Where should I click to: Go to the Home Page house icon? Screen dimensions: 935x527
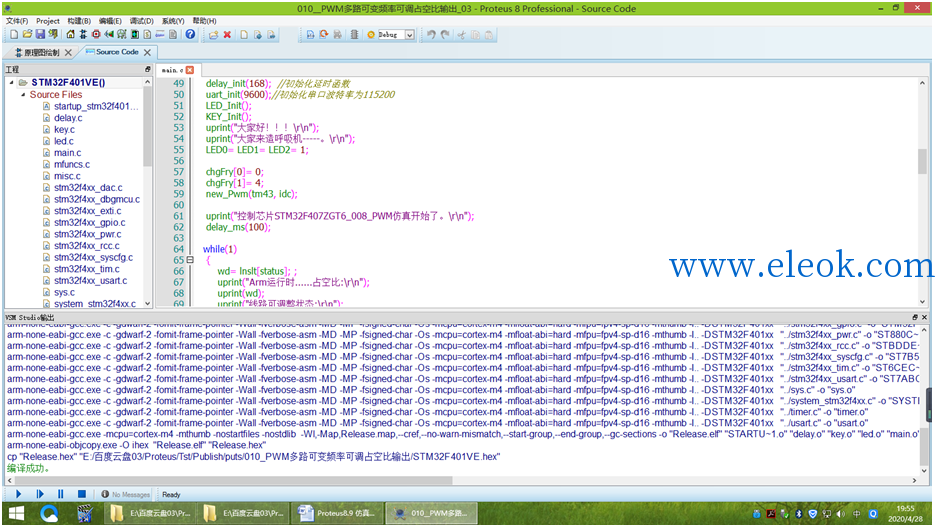click(70, 35)
